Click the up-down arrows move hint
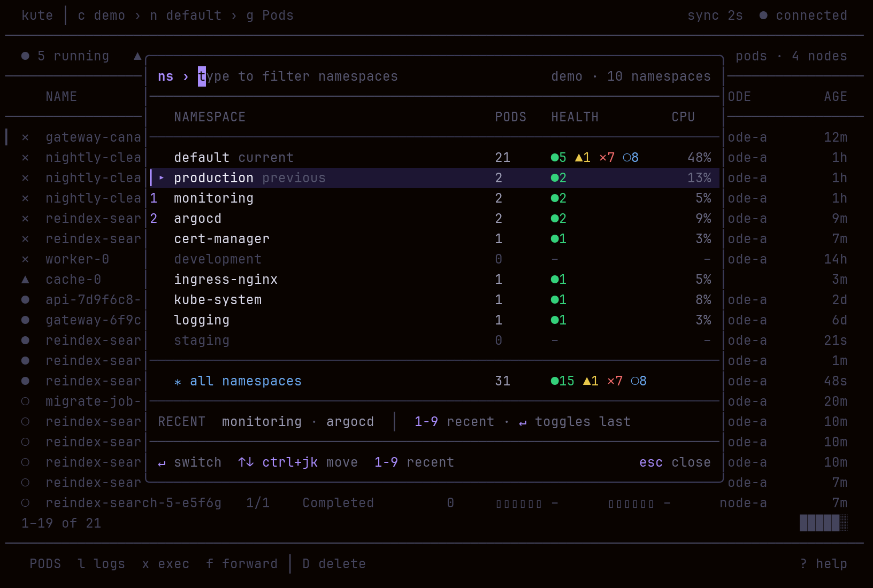This screenshot has height=588, width=873. click(x=298, y=462)
